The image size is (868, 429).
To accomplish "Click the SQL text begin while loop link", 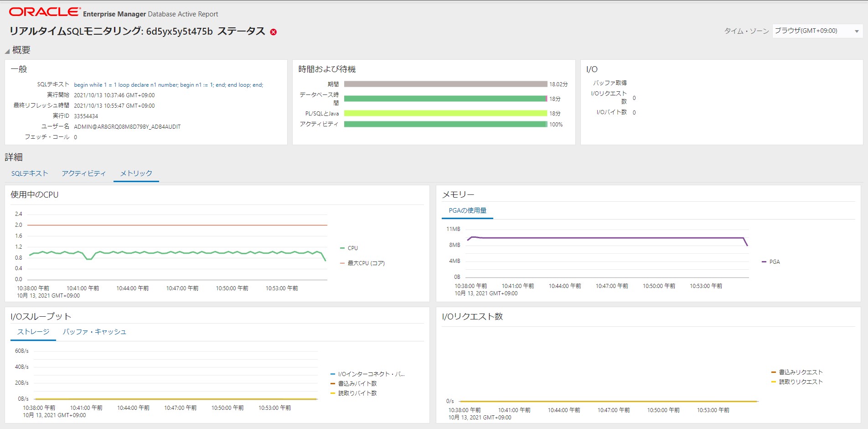I will point(168,84).
